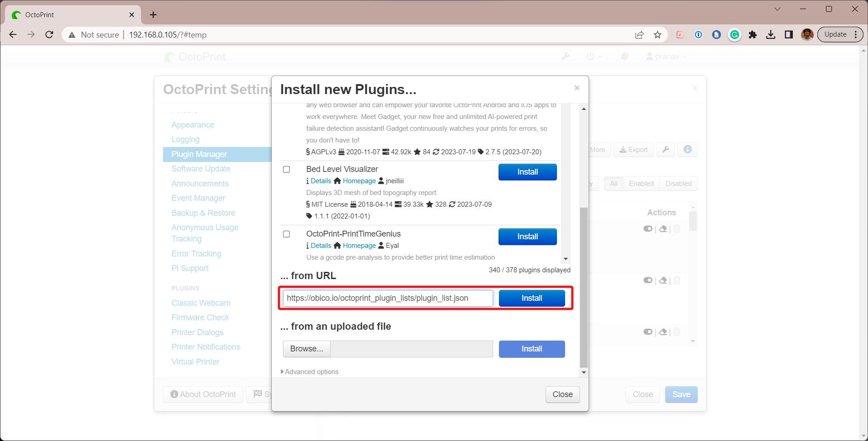The image size is (868, 441).
Task: Select Plugin Manager in settings sidebar
Action: [217, 154]
